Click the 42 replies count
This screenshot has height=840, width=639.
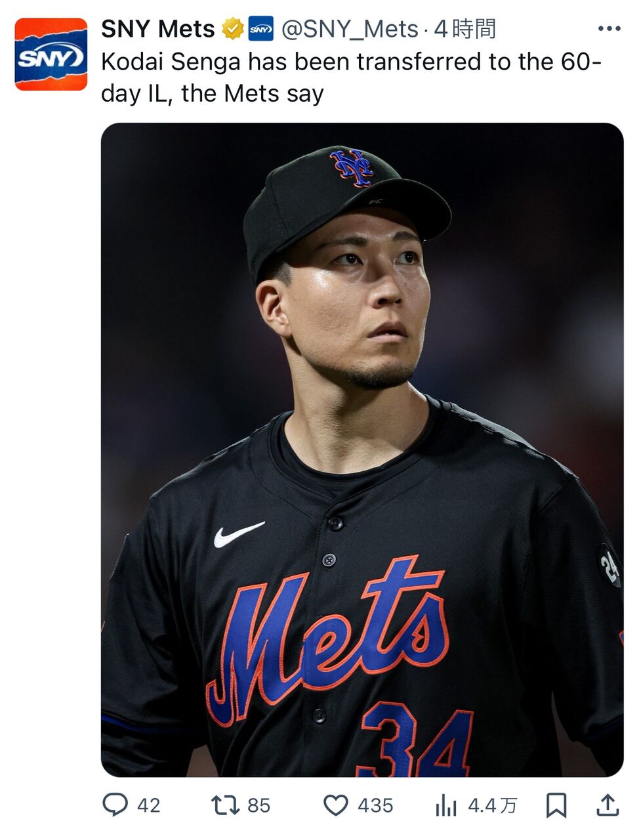149,805
